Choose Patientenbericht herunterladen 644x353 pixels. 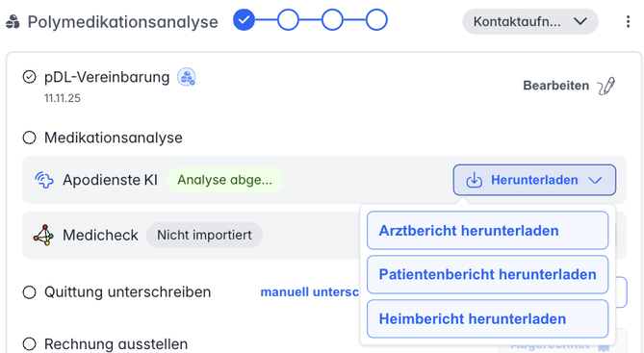tap(487, 274)
